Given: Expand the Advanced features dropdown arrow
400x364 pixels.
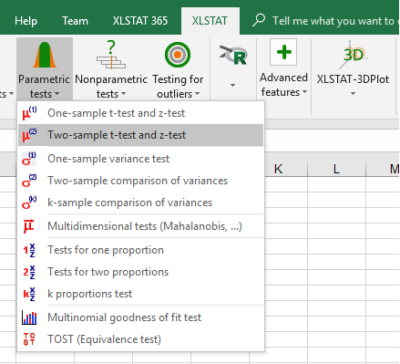Looking at the screenshot, I should click(305, 92).
